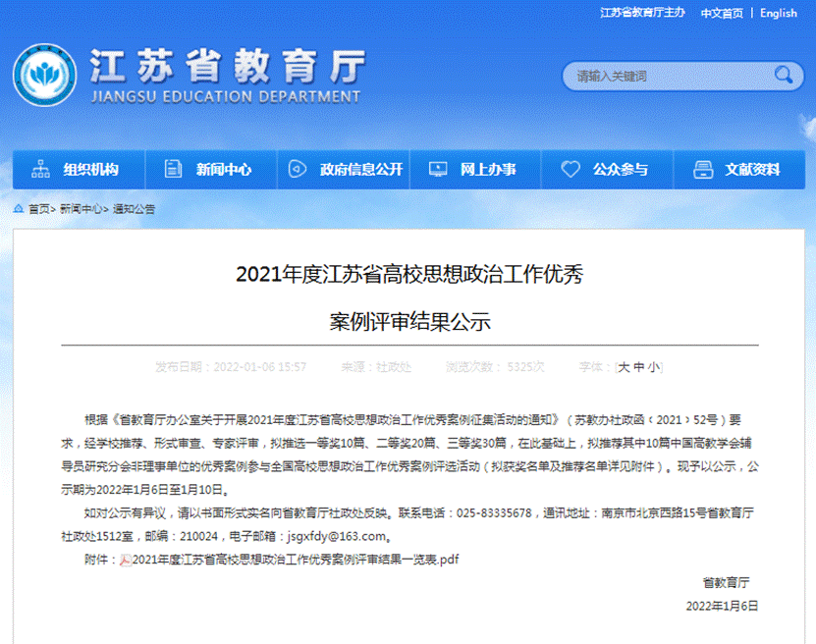Click the 组织机构 organization chart icon
Image resolution: width=816 pixels, height=644 pixels.
(x=40, y=169)
